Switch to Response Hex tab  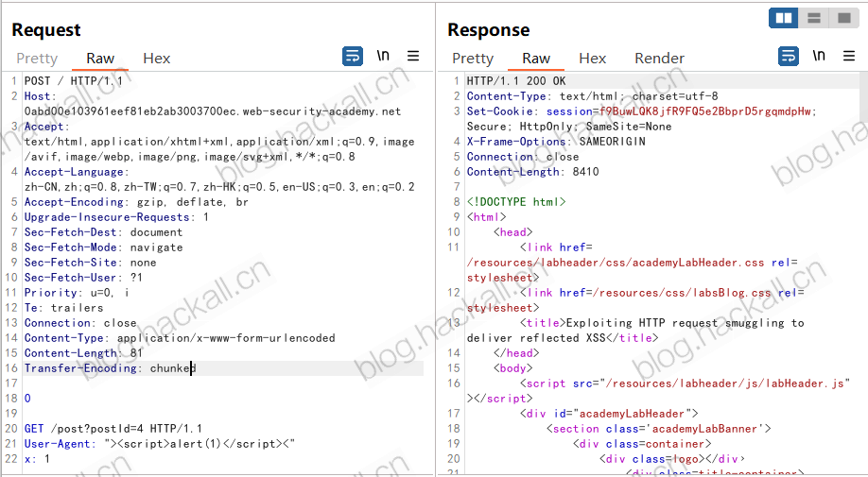click(x=592, y=59)
